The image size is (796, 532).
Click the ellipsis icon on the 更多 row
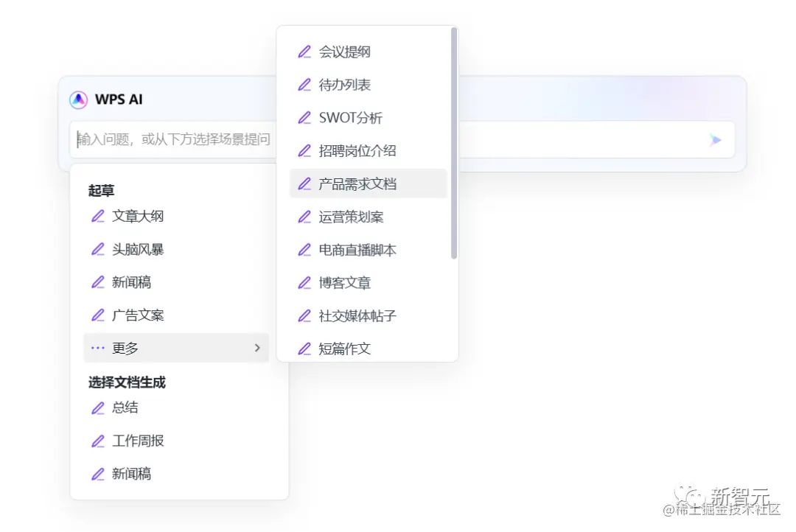pyautogui.click(x=97, y=348)
